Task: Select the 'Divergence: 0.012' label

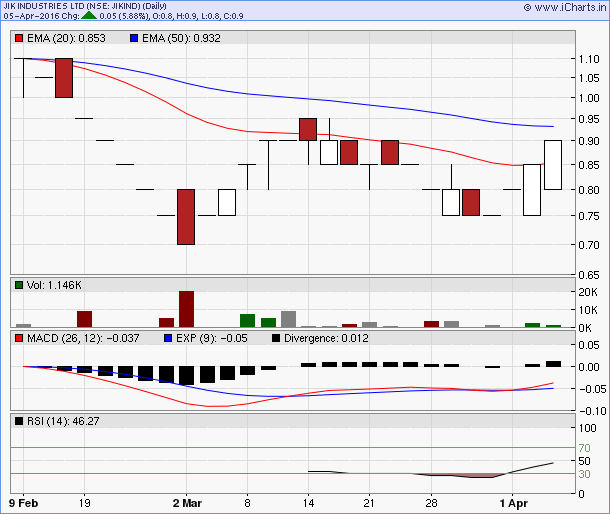Action: pos(326,338)
